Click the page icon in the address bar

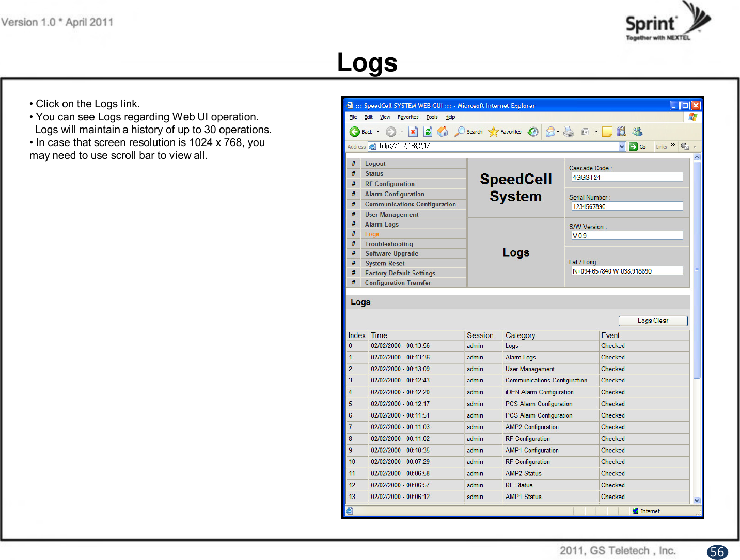(x=373, y=147)
